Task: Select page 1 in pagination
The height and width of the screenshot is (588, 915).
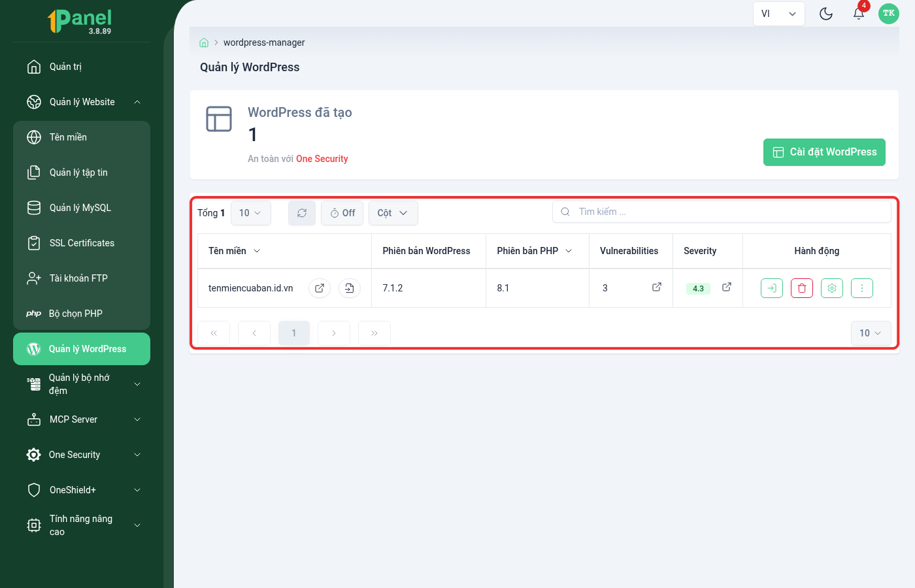Action: tap(294, 333)
